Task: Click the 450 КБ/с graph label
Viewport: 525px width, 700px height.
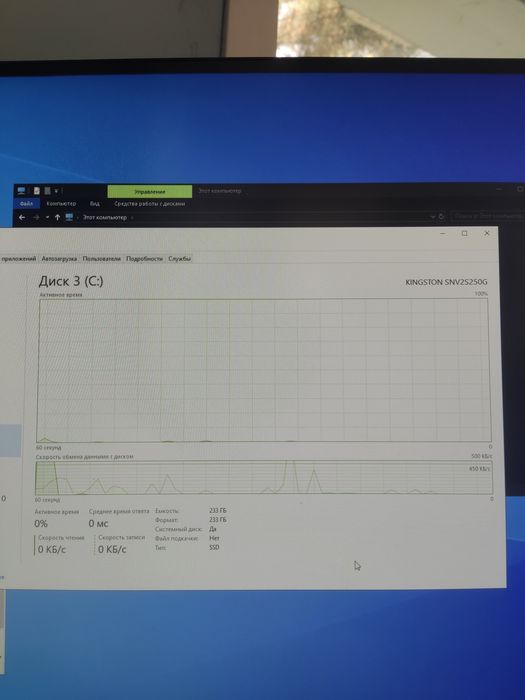Action: tap(480, 469)
